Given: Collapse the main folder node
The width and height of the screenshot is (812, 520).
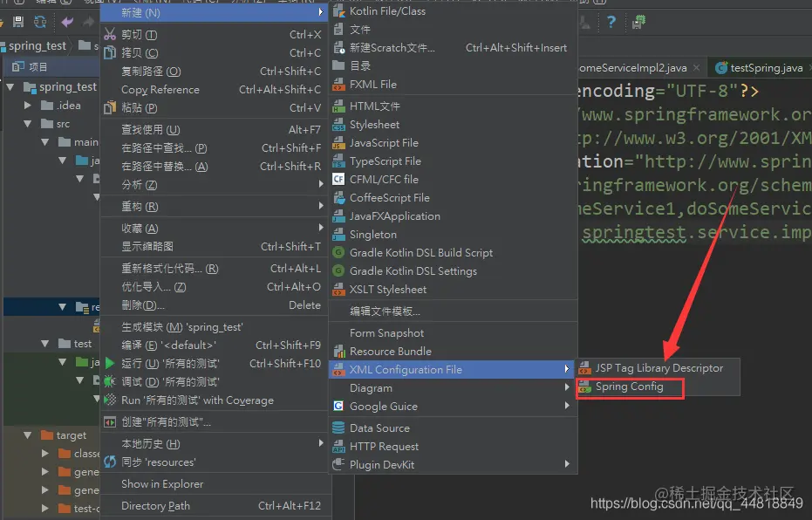Looking at the screenshot, I should tap(45, 142).
